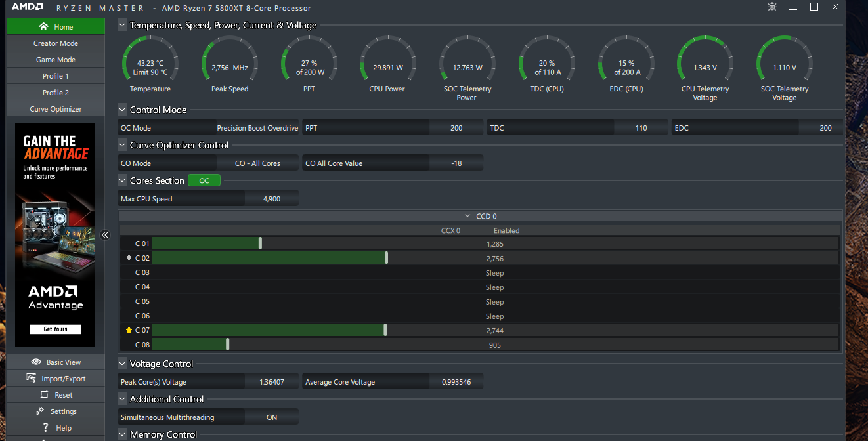
Task: Click CO All Core Value field -18
Action: tap(456, 163)
